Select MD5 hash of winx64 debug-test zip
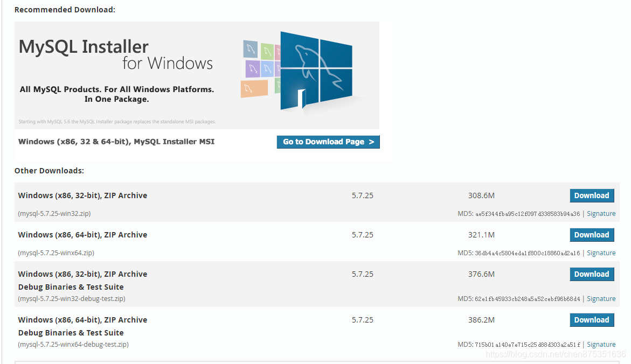This screenshot has height=364, width=631. (528, 345)
